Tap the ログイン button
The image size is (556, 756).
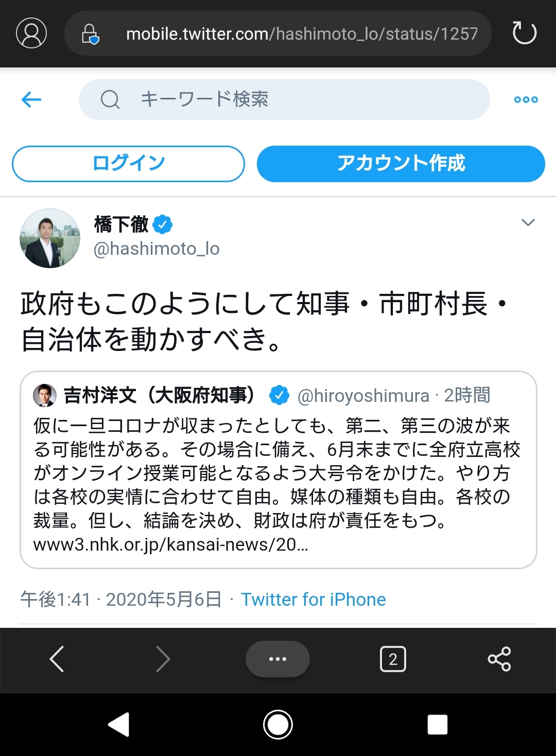pyautogui.click(x=128, y=164)
